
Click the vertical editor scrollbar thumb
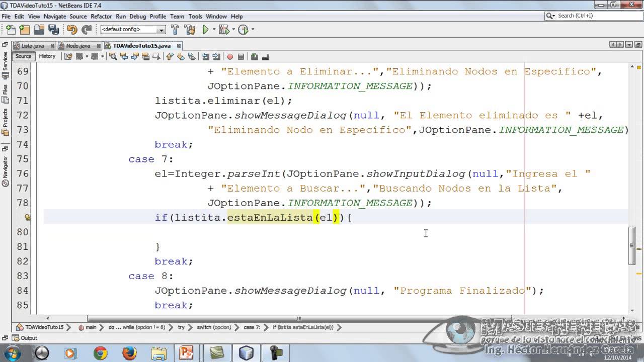tap(632, 245)
